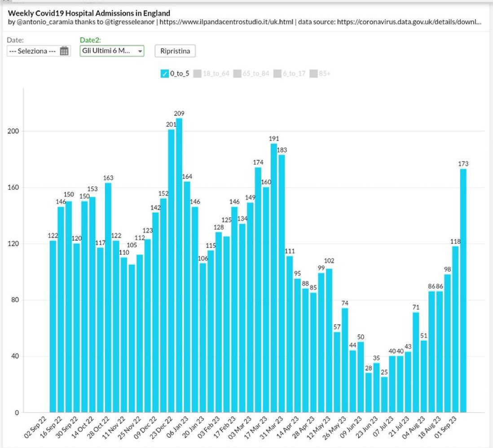This screenshot has width=493, height=448.
Task: Click the Ripristina button
Action: 175,51
